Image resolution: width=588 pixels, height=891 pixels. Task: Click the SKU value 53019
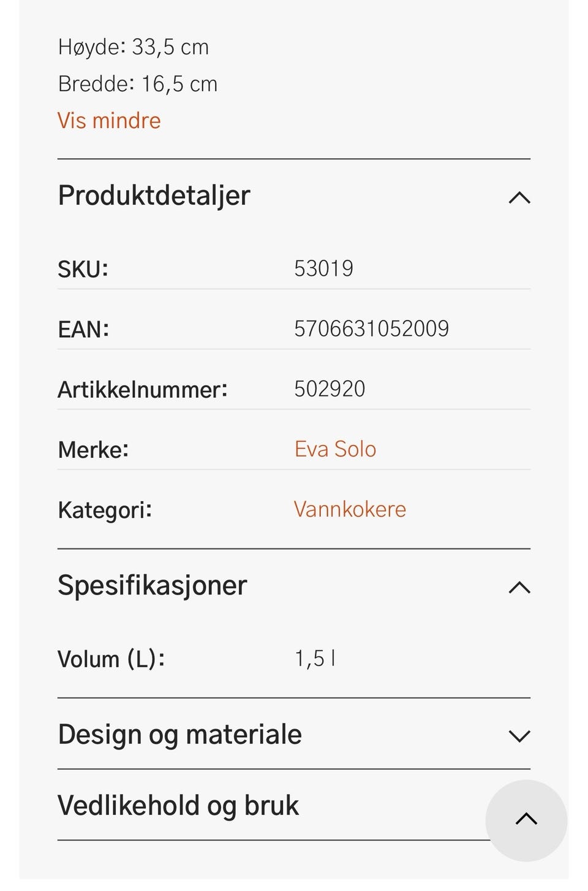[323, 268]
